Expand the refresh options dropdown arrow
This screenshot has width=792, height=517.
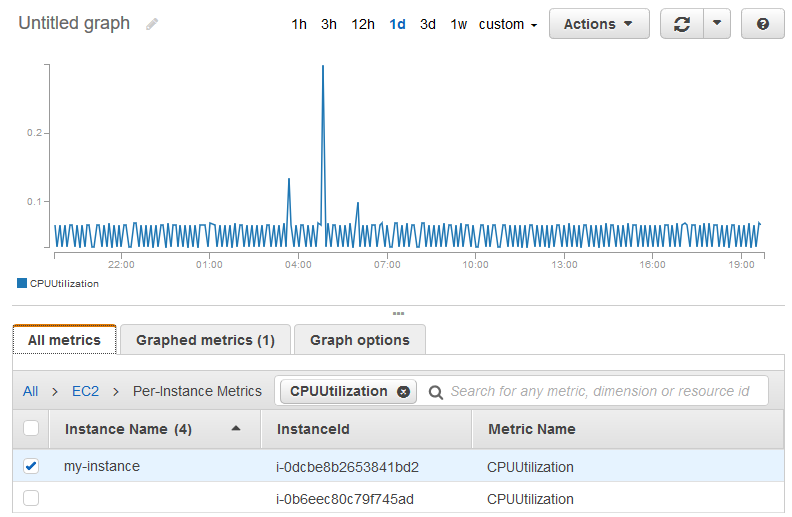(x=717, y=24)
